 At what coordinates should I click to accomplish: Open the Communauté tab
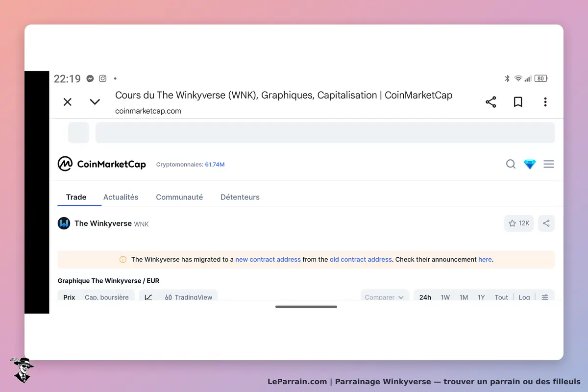coord(179,197)
